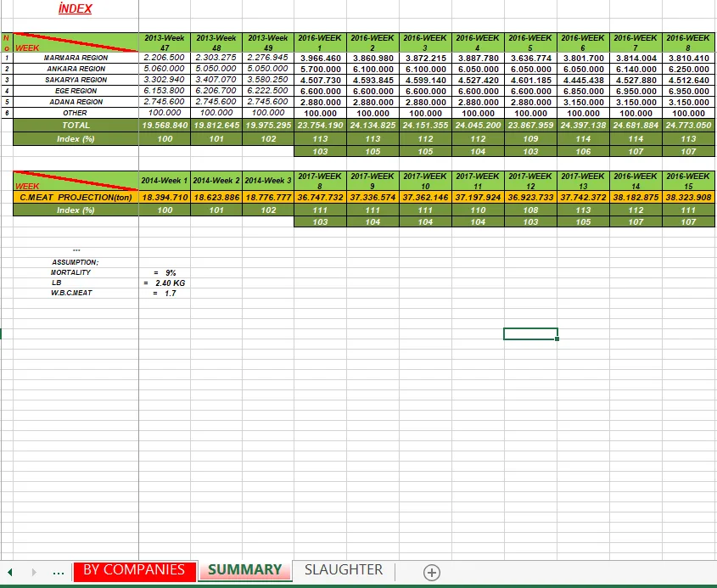717x588 pixels.
Task: Select the SAKARYA REGION row label
Action: coord(76,80)
